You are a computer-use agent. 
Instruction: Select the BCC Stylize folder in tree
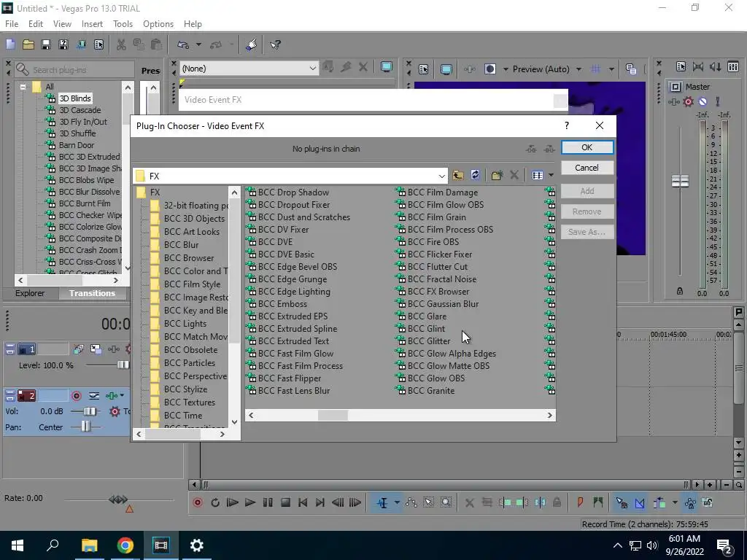[186, 389]
